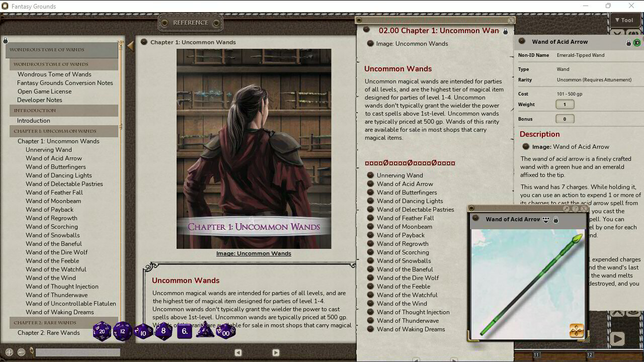The image size is (644, 362).
Task: Open the orange radial menu on the wand image
Action: 576,331
